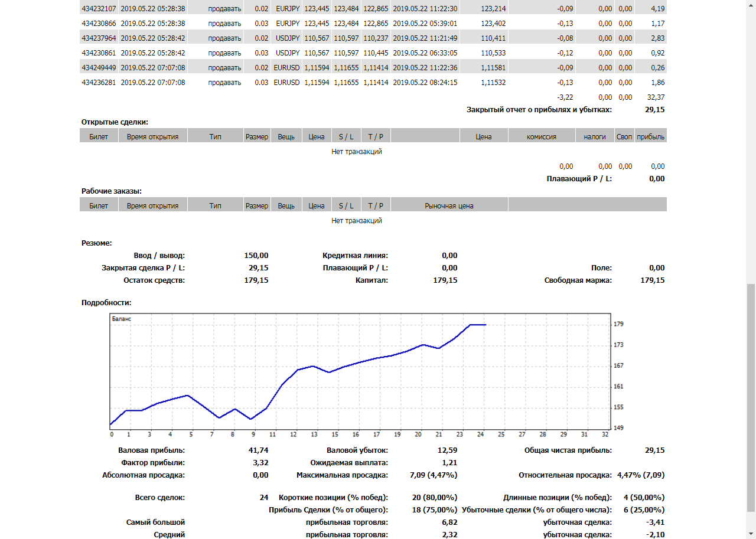This screenshot has width=756, height=539.
Task: Click the profit value 4,19
Action: coord(657,9)
